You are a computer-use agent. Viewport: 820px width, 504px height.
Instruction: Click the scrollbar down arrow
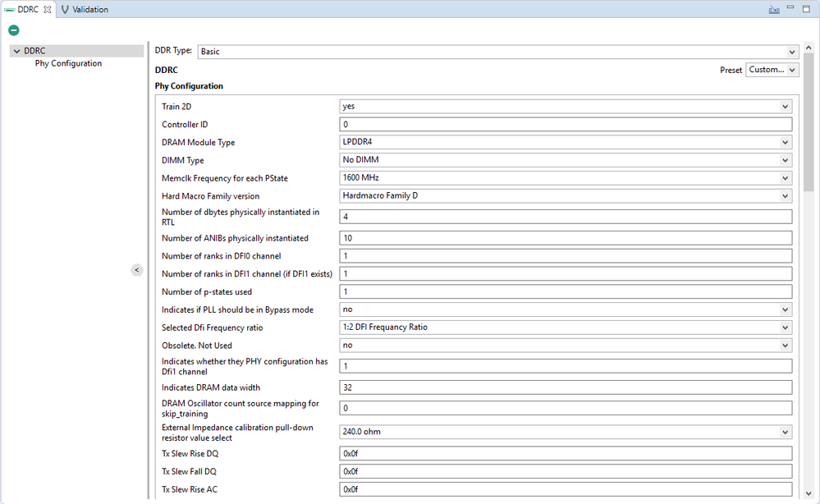pos(809,493)
